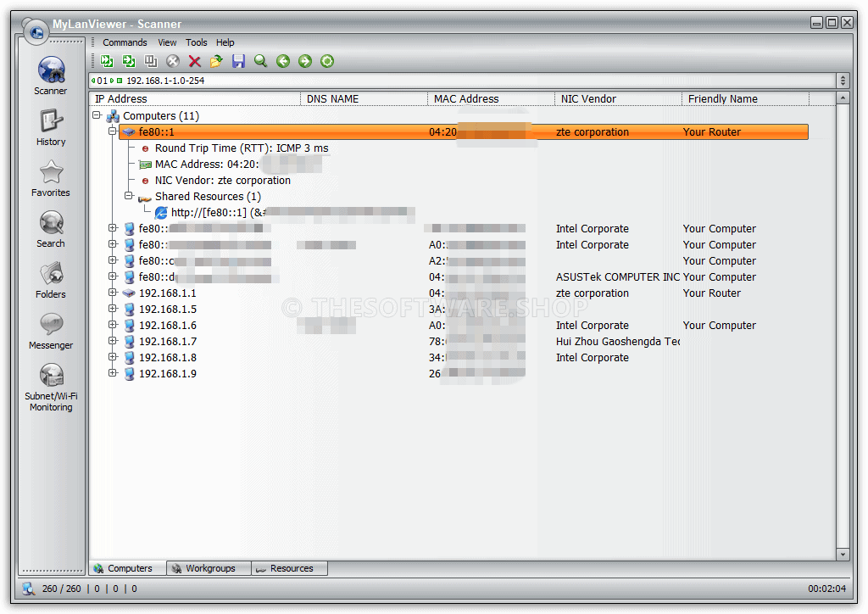Select the Round Trip Time (RTT) entry
Image resolution: width=868 pixels, height=614 pixels.
click(x=242, y=148)
